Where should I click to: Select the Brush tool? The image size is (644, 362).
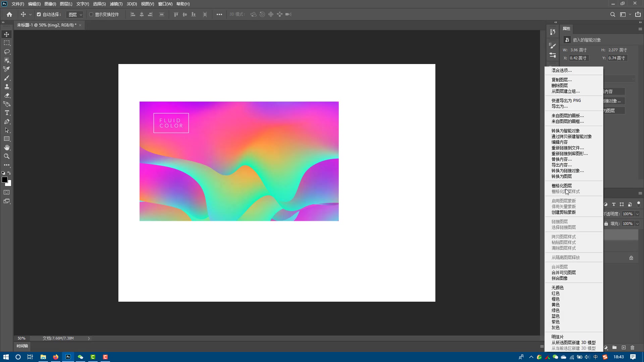pos(7,78)
